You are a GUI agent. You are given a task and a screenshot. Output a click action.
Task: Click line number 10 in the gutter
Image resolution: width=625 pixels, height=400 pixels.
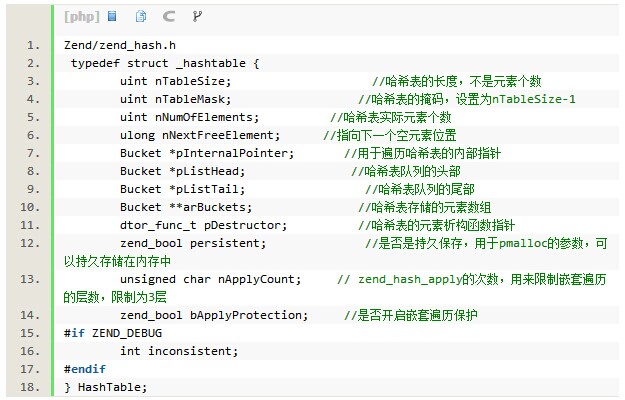tap(34, 207)
